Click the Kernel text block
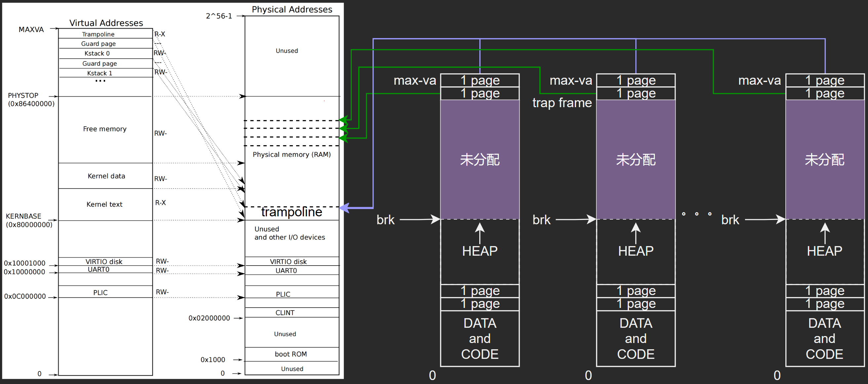This screenshot has width=868, height=384. point(104,204)
